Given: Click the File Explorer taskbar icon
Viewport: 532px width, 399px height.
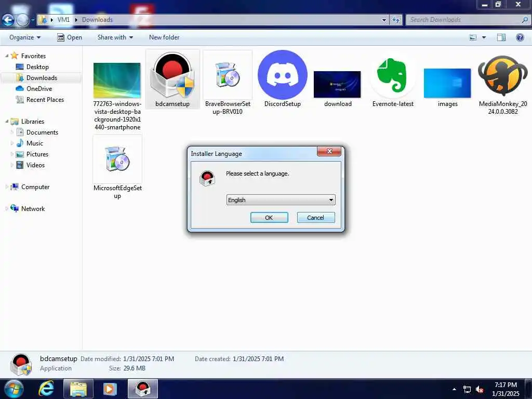Looking at the screenshot, I should pyautogui.click(x=78, y=389).
